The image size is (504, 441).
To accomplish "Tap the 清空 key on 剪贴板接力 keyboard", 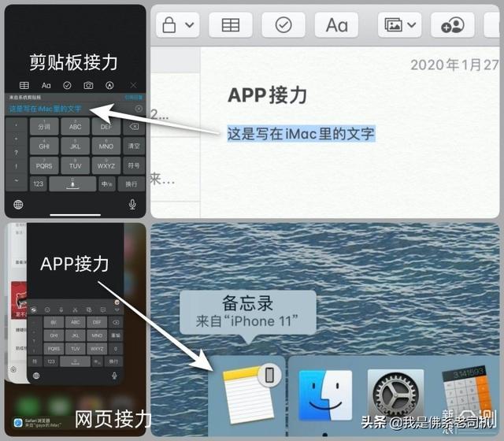I will (x=134, y=146).
